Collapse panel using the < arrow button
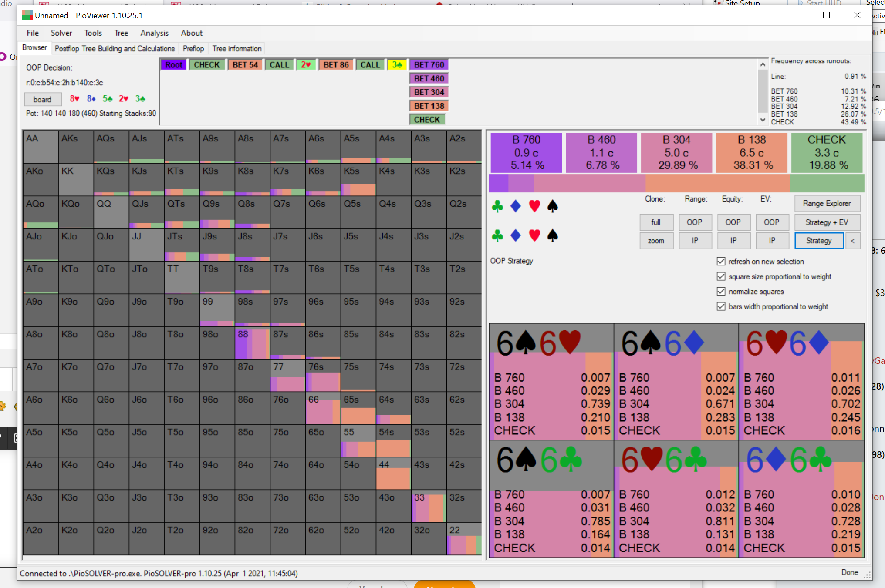Screen dimensions: 885x588 click(x=853, y=241)
